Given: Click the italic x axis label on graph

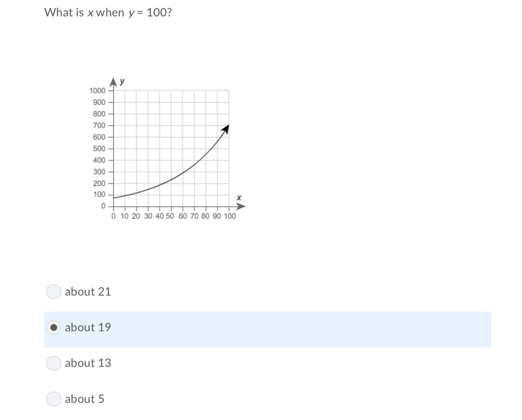Looking at the screenshot, I should [x=239, y=198].
